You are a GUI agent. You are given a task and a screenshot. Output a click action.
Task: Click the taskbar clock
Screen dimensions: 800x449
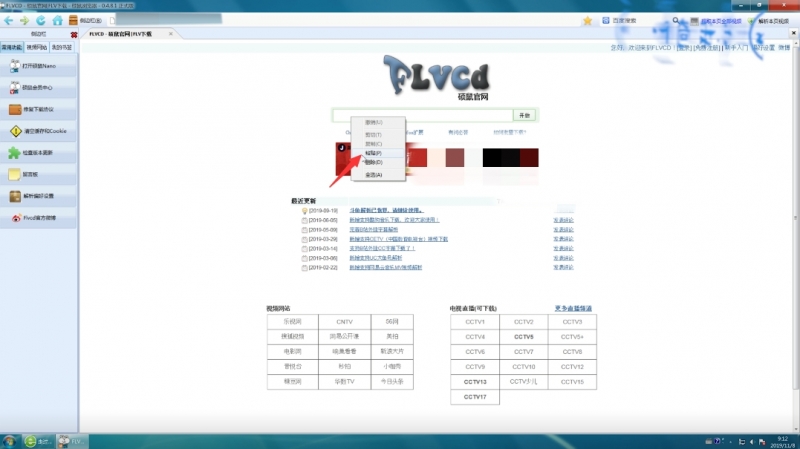pos(782,442)
